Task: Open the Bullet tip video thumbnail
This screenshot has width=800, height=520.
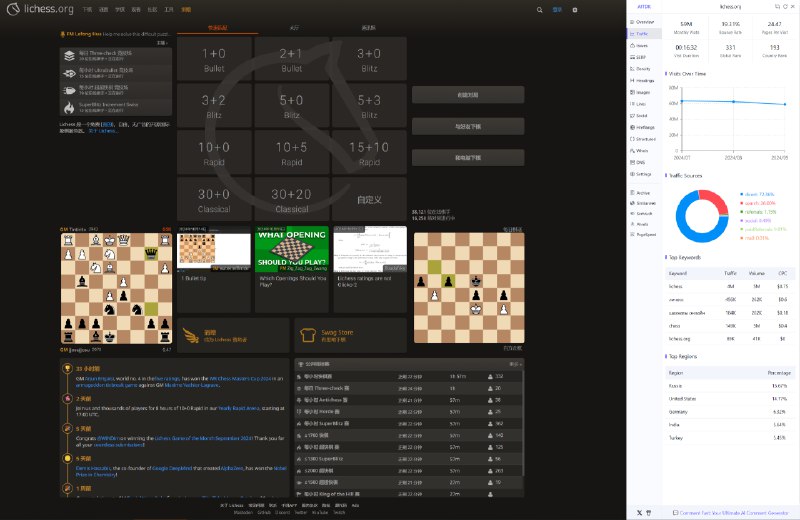Action: (214, 250)
